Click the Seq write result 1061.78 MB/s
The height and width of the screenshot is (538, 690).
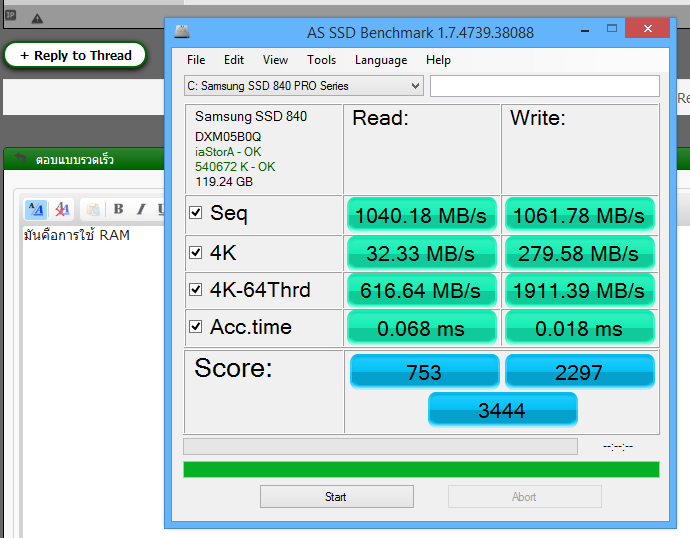point(579,215)
